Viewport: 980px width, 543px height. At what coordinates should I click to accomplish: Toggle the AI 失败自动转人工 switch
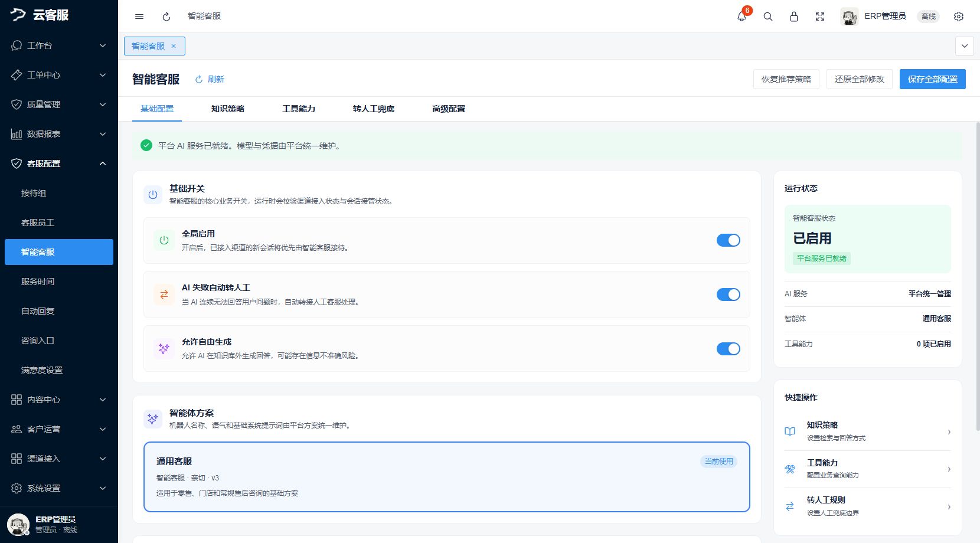click(729, 295)
